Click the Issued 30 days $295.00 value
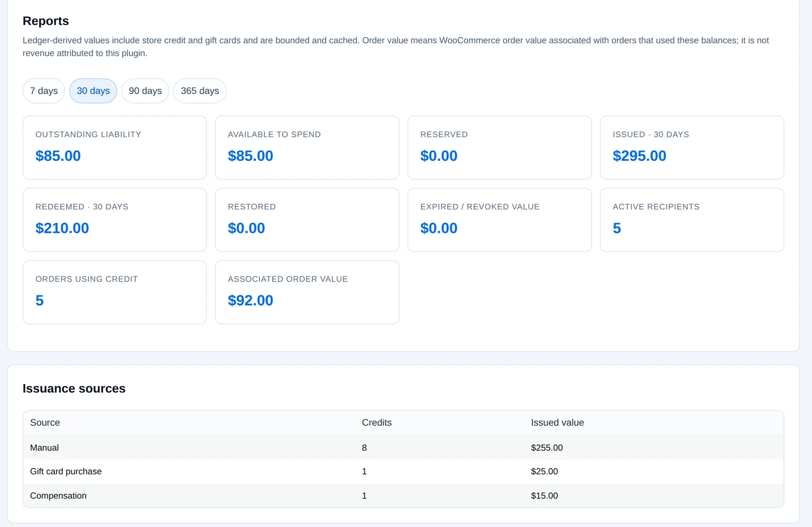The width and height of the screenshot is (812, 527). (640, 156)
